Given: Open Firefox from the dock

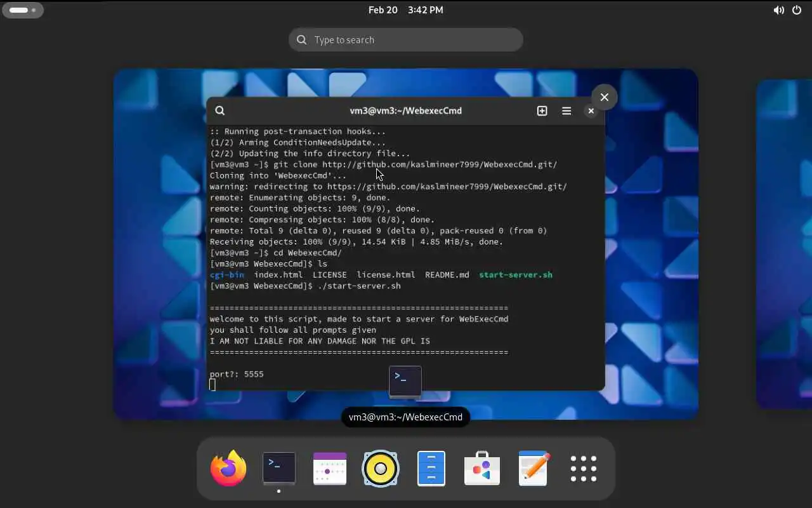Looking at the screenshot, I should point(228,469).
